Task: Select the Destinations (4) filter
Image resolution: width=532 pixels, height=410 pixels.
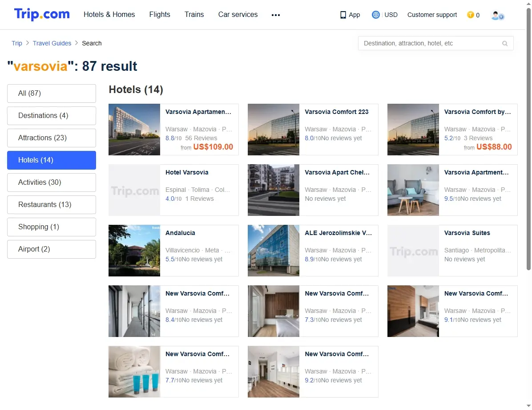Action: click(52, 115)
